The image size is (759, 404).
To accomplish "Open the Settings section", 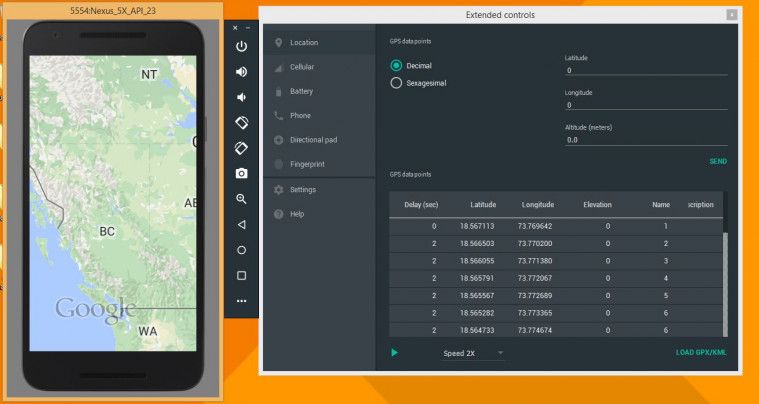I will (x=319, y=190).
